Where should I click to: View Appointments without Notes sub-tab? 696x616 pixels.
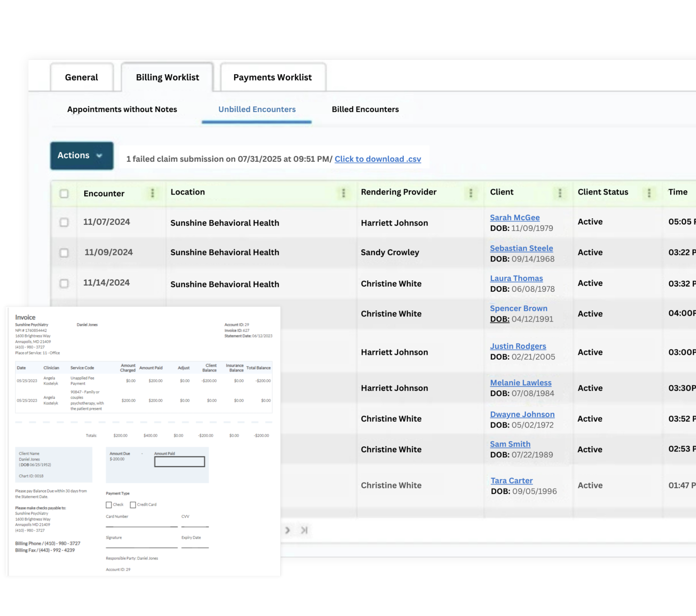(122, 109)
